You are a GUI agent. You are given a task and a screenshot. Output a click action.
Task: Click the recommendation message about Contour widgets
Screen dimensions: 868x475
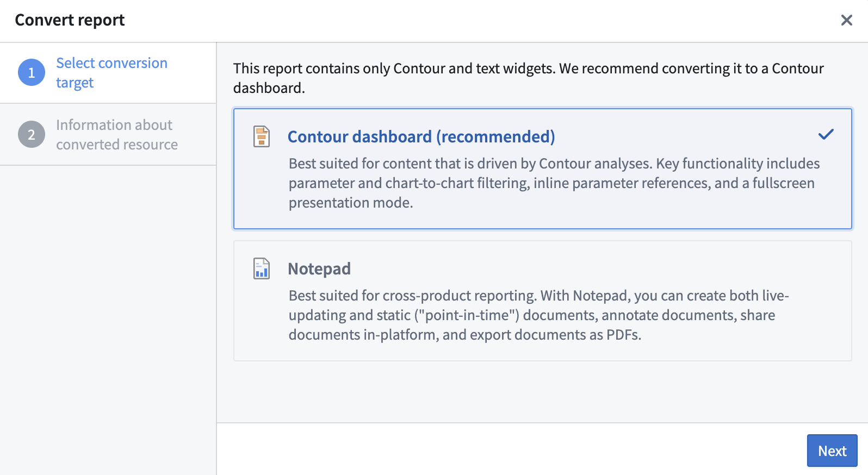(x=529, y=78)
